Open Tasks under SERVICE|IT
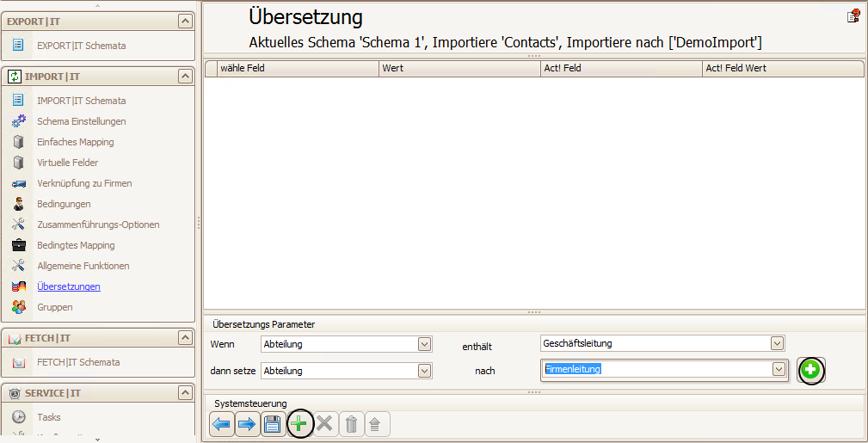Image resolution: width=868 pixels, height=443 pixels. tap(49, 417)
